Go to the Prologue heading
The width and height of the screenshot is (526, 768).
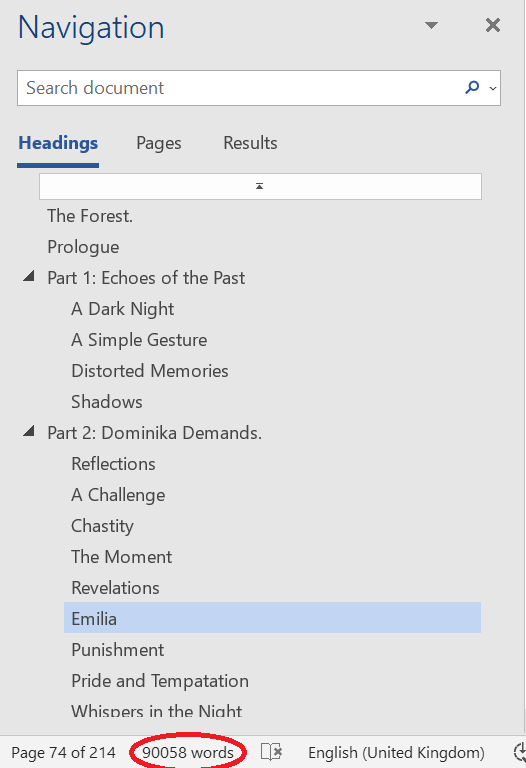pos(83,247)
